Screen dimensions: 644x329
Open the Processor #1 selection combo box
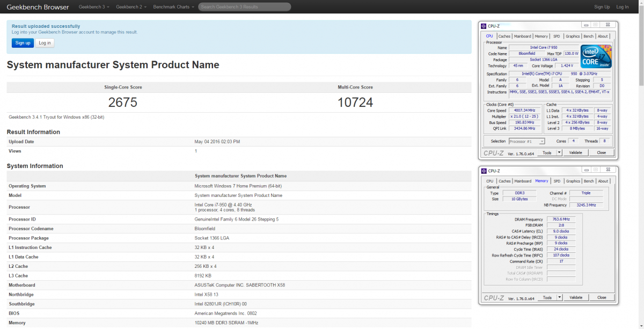[x=526, y=141]
